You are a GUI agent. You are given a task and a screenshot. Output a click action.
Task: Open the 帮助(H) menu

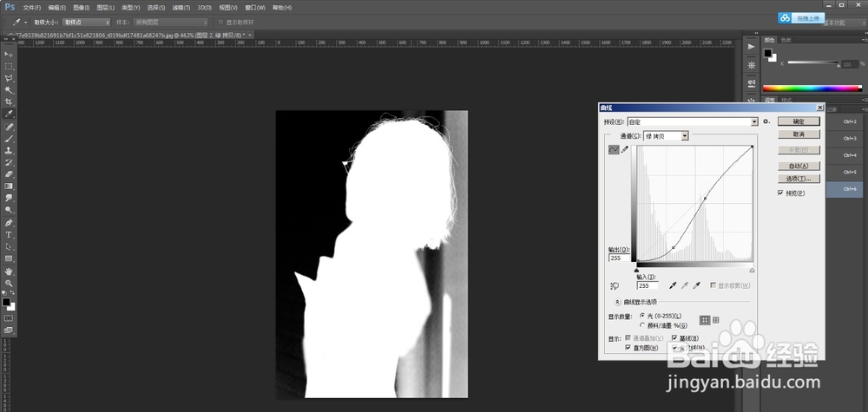pos(281,8)
